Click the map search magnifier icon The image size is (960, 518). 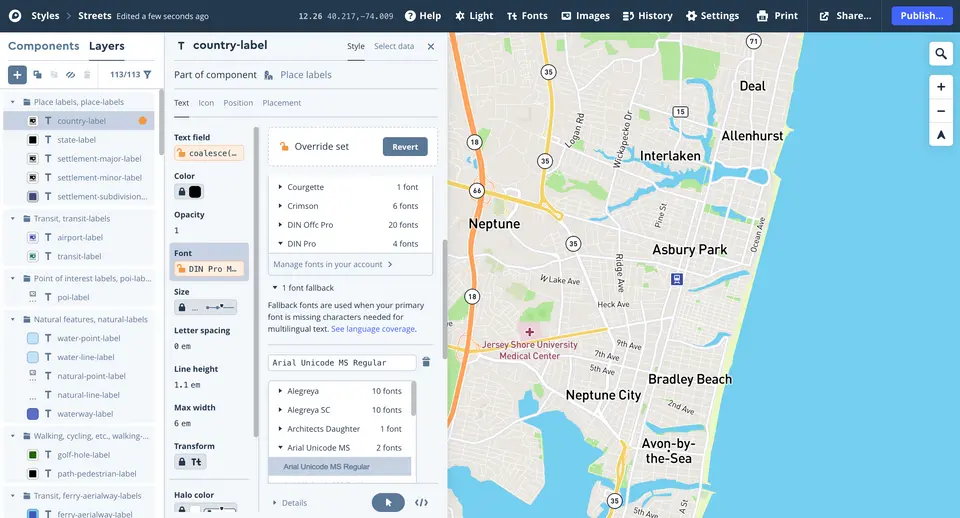941,54
